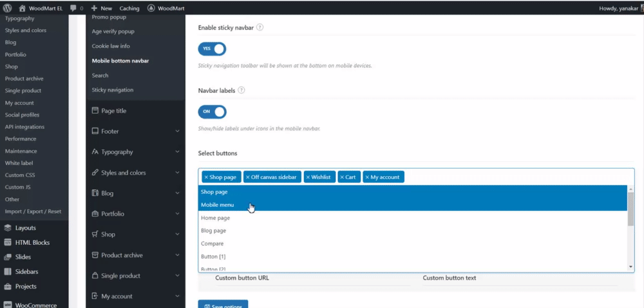The image size is (644, 308).
Task: Open Cookie law info settings
Action: click(111, 46)
